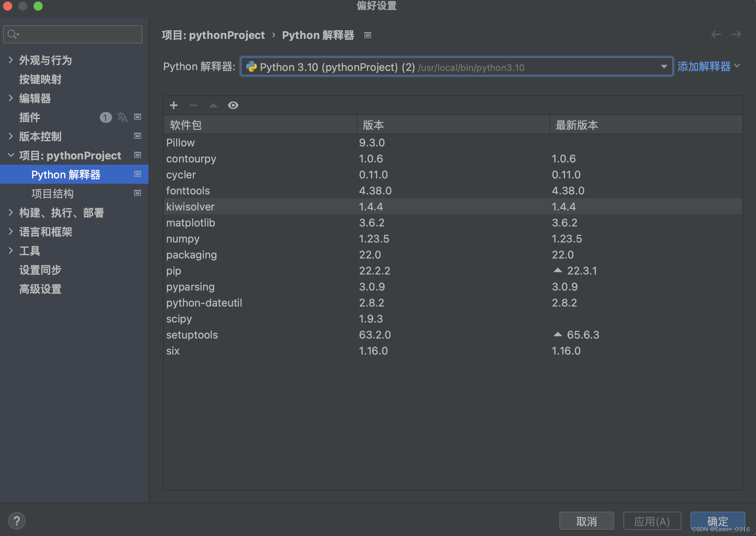Click the 确定 button
The image size is (756, 536).
tap(718, 521)
